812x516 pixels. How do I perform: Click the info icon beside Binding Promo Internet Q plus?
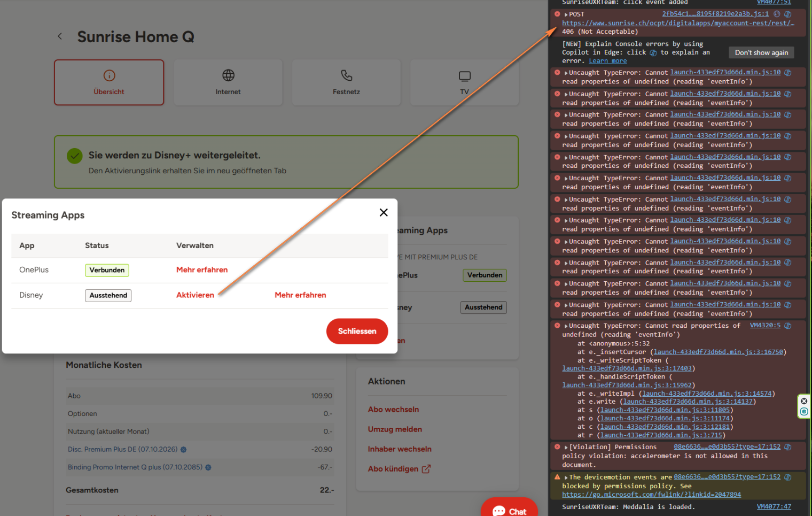tap(208, 467)
